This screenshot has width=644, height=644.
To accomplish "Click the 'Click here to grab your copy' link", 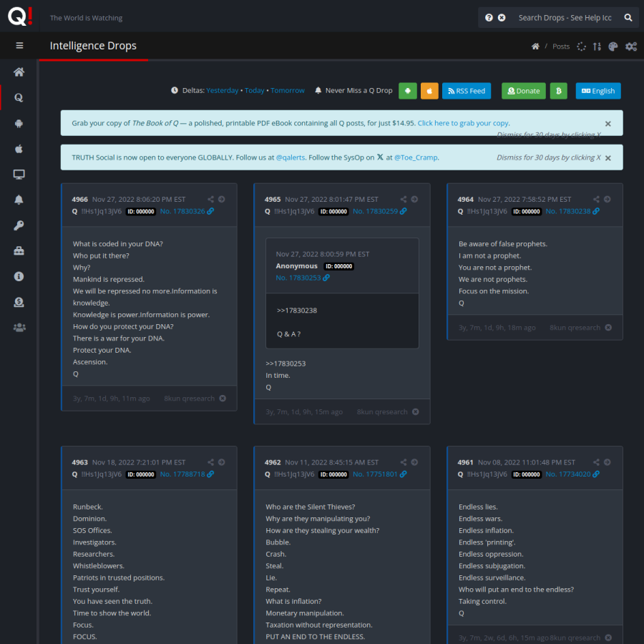I will tap(463, 123).
